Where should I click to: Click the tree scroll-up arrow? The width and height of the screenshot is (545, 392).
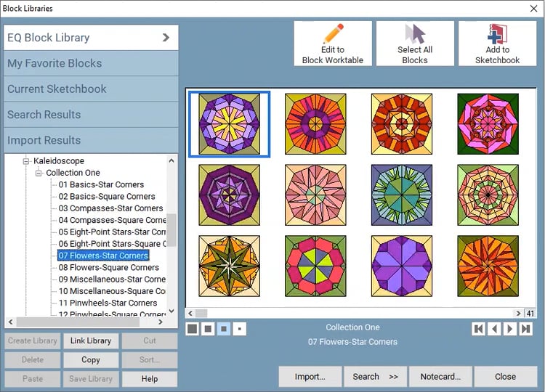pyautogui.click(x=171, y=160)
